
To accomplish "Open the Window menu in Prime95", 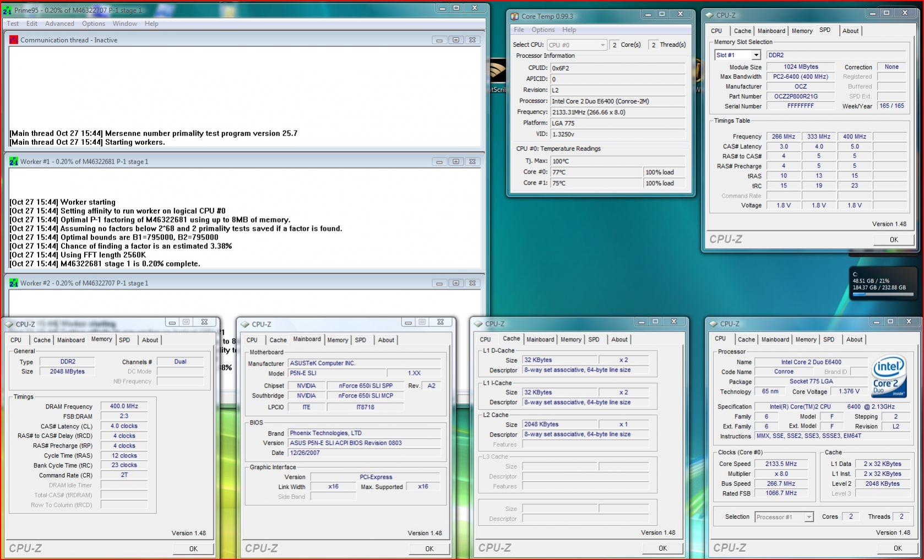I will (x=125, y=24).
